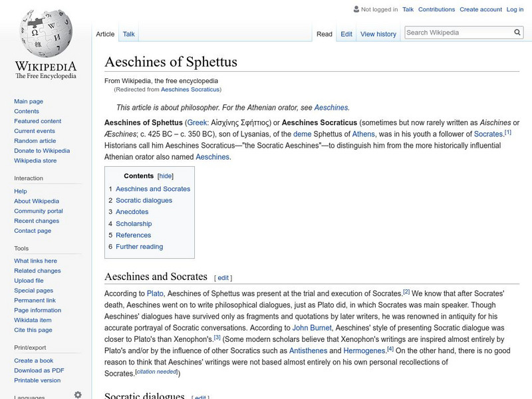Click the search magnifying glass icon
532x399 pixels.
coord(517,31)
